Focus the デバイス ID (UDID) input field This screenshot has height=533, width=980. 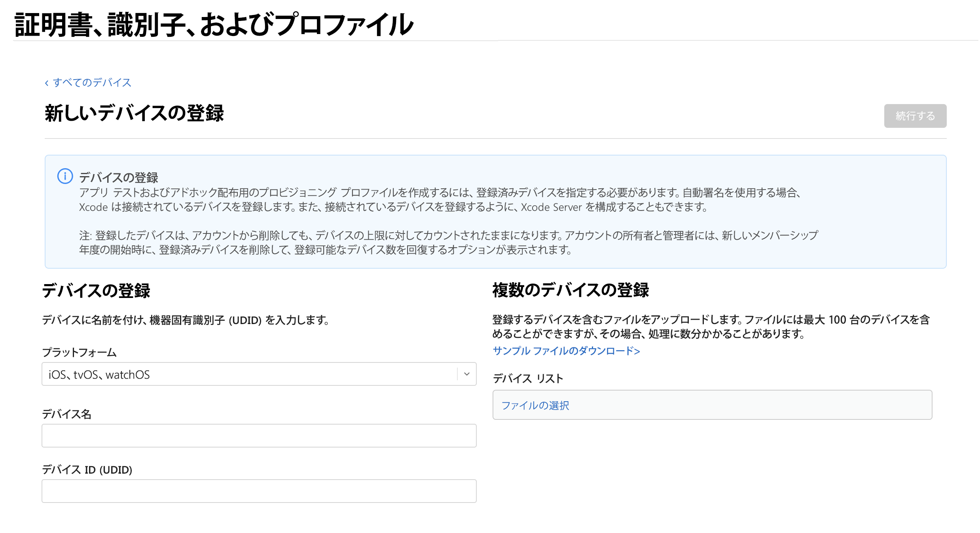259,491
